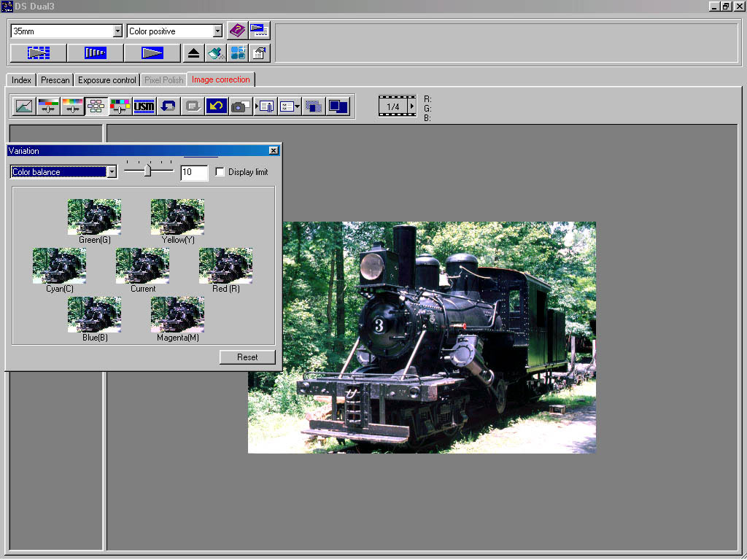The image size is (747, 560).
Task: Open the Tone Curves and Histogram tool
Action: 23,106
